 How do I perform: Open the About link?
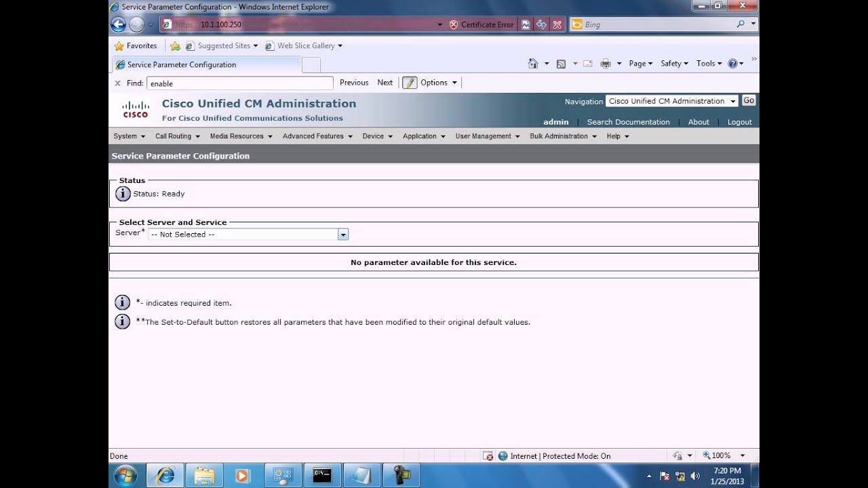698,122
